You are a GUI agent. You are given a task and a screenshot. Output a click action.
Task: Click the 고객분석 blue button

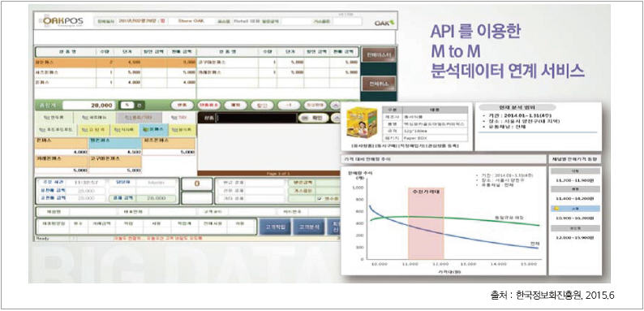pos(308,227)
